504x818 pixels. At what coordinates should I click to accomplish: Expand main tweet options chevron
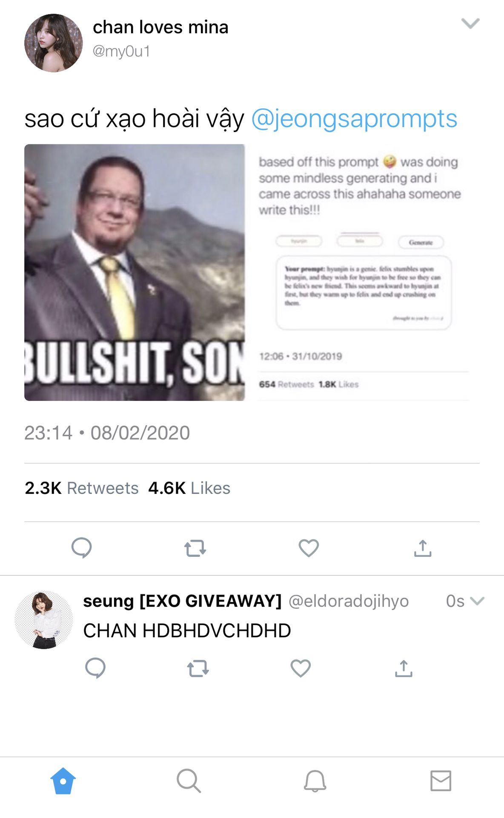pyautogui.click(x=470, y=23)
